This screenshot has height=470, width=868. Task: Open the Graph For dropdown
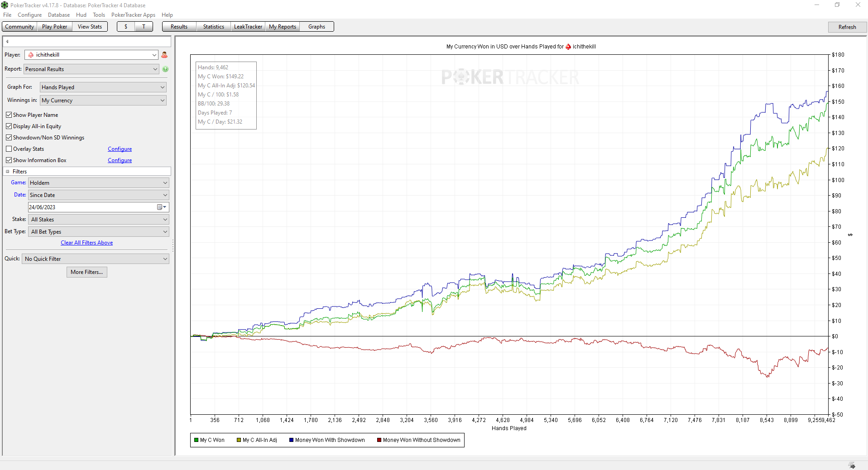pos(103,87)
